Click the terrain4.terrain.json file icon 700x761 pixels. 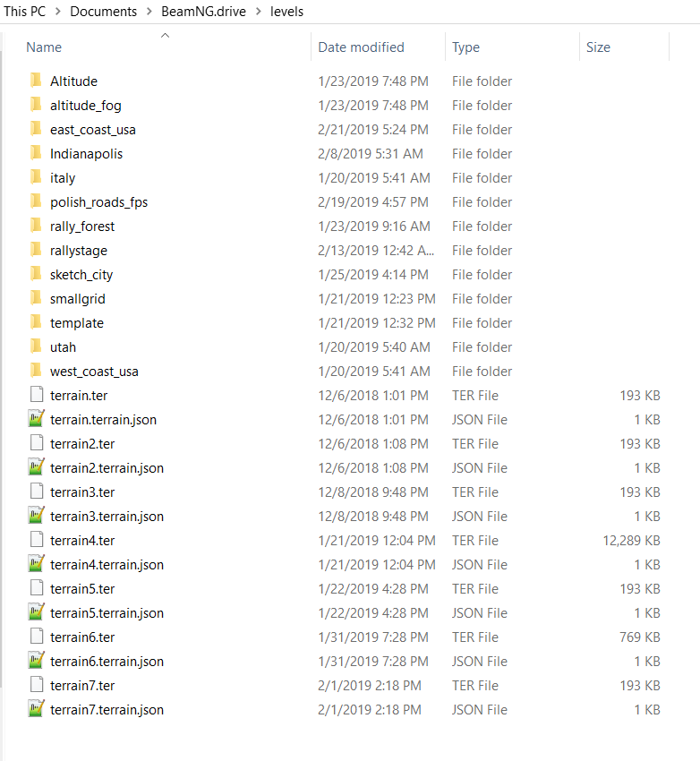37,563
